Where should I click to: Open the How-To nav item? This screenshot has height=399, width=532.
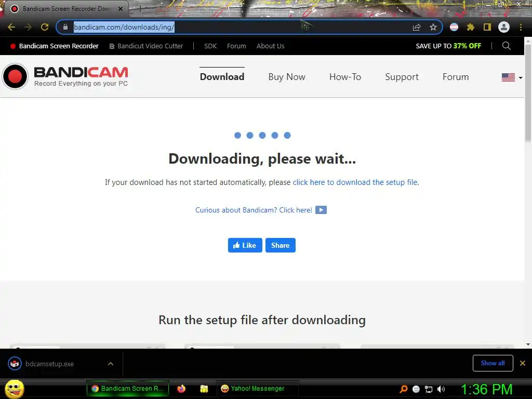pyautogui.click(x=345, y=77)
